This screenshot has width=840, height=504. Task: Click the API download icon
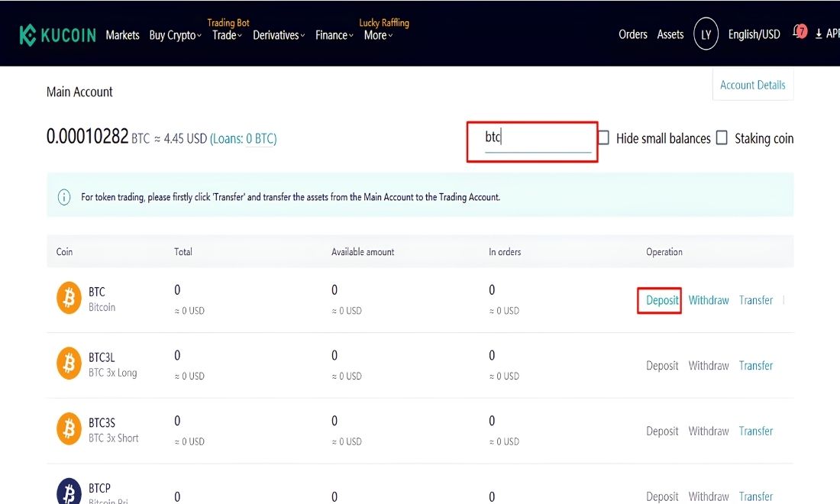(819, 34)
